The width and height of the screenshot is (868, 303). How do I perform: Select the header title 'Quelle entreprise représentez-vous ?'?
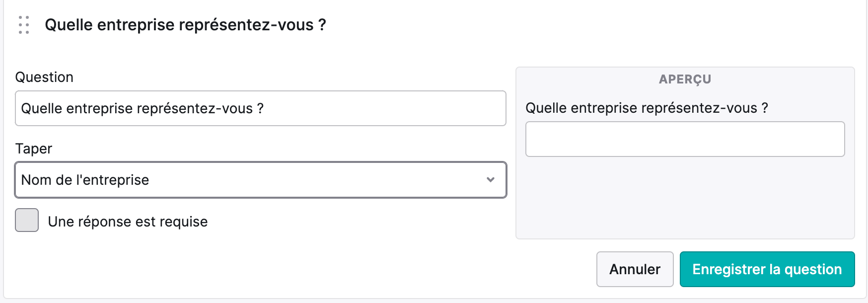click(x=185, y=25)
